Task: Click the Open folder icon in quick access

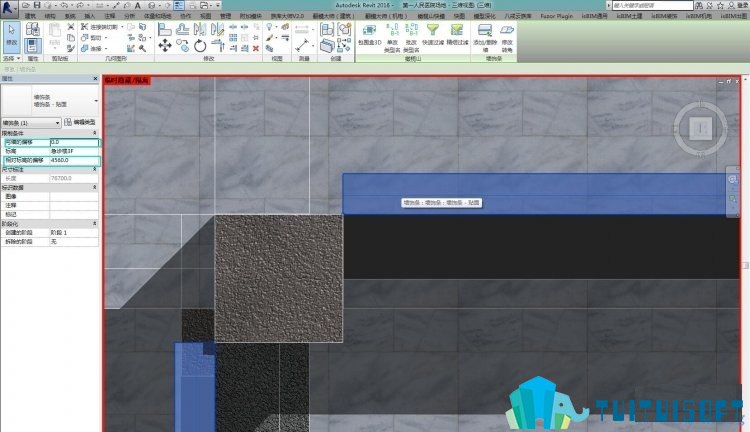Action: point(26,5)
